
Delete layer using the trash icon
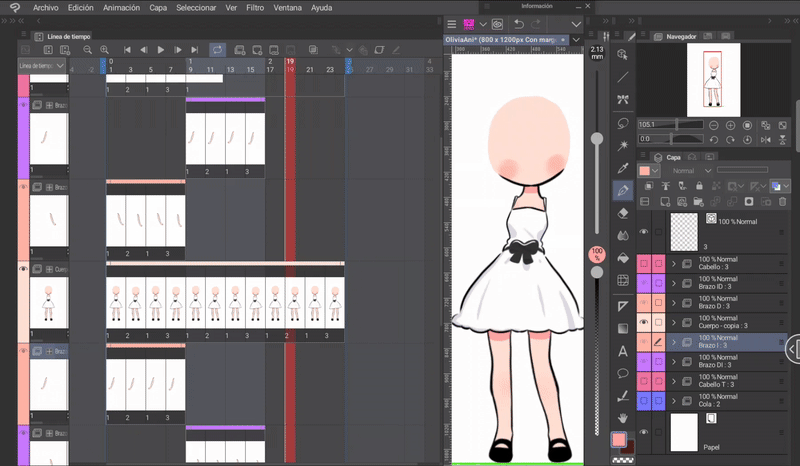click(x=781, y=201)
